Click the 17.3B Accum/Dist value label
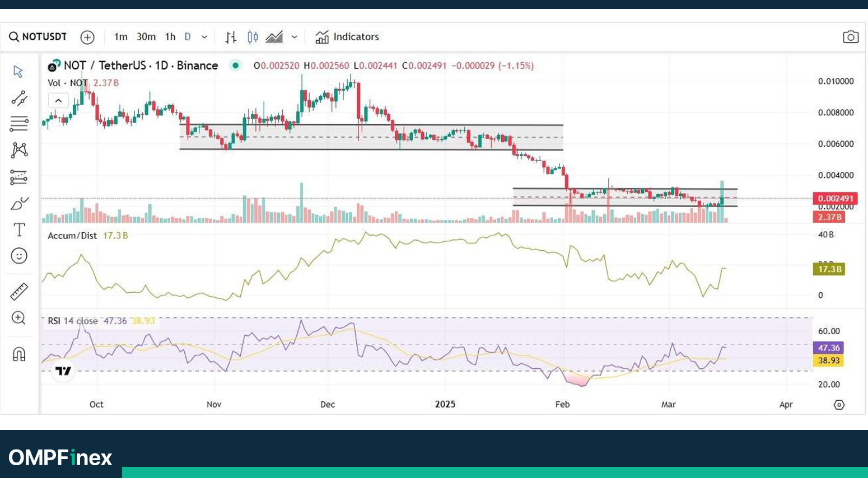The image size is (868, 478). click(829, 269)
